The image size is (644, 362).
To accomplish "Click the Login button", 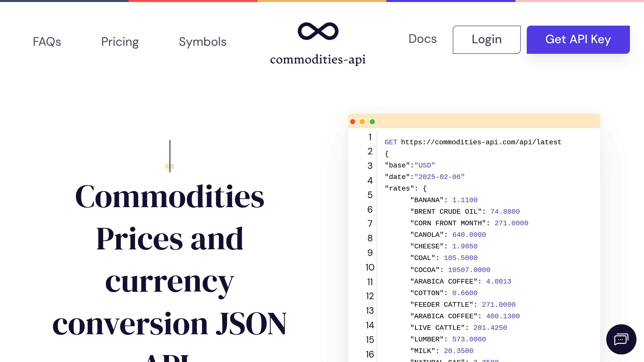I will pyautogui.click(x=487, y=39).
